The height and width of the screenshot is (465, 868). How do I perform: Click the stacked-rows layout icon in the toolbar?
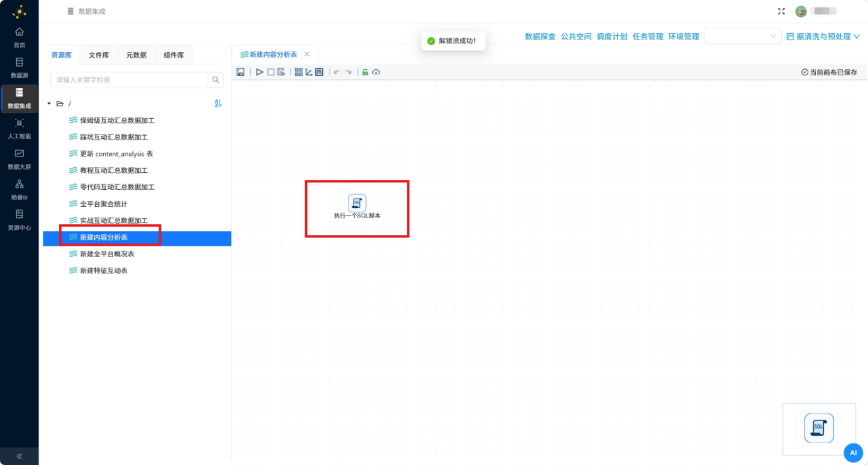point(299,72)
